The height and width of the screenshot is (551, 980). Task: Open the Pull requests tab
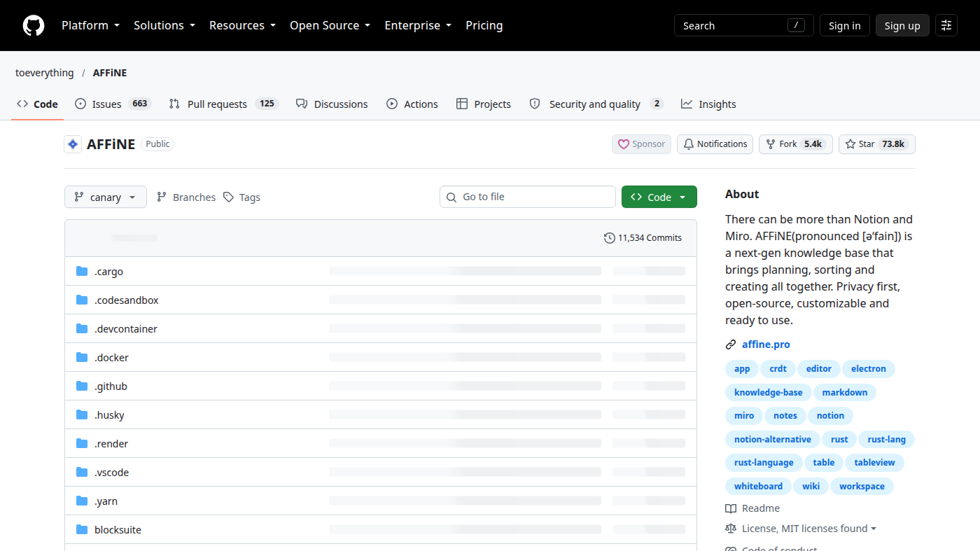[224, 104]
